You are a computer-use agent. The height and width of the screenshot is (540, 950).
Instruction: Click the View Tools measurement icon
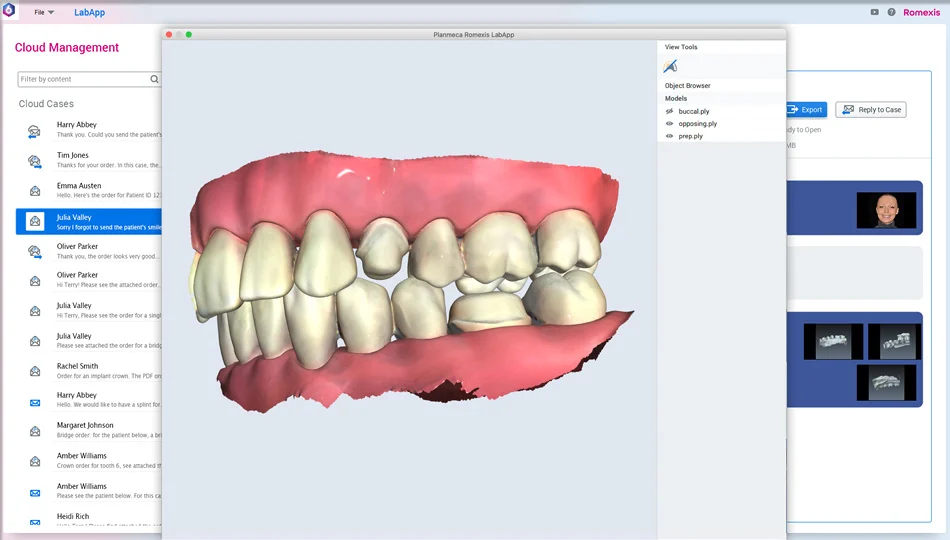coord(670,66)
